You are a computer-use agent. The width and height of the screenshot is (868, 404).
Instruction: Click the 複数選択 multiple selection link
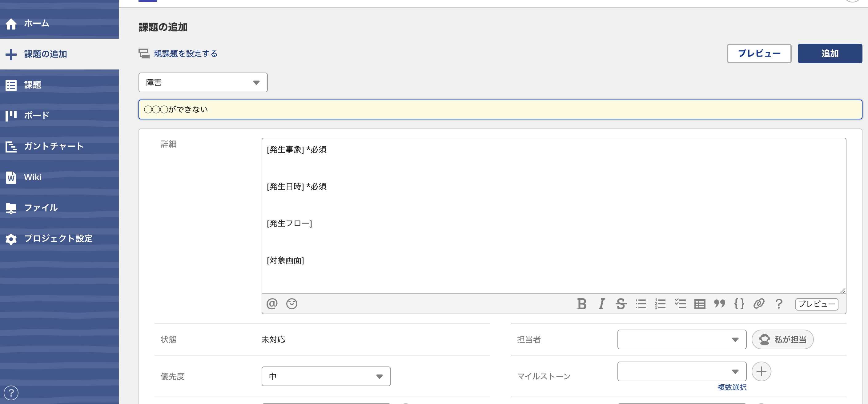732,387
